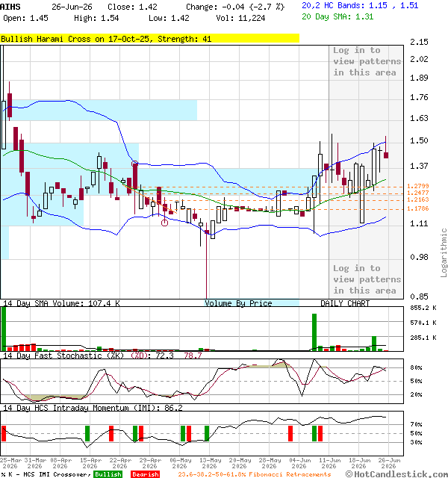Viewport: 448px width, 478px height.
Task: Click the red circle marker below the May candle
Action: pos(164,223)
